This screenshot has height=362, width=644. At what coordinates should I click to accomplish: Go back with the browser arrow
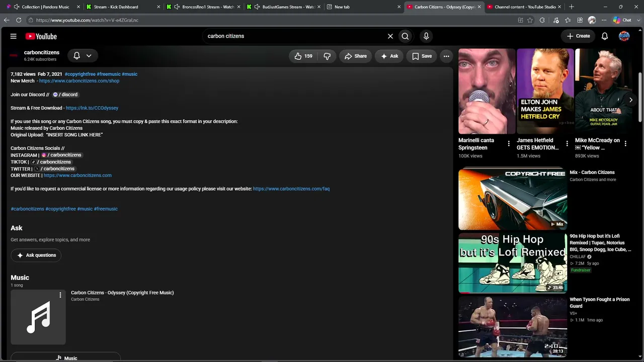coord(7,20)
